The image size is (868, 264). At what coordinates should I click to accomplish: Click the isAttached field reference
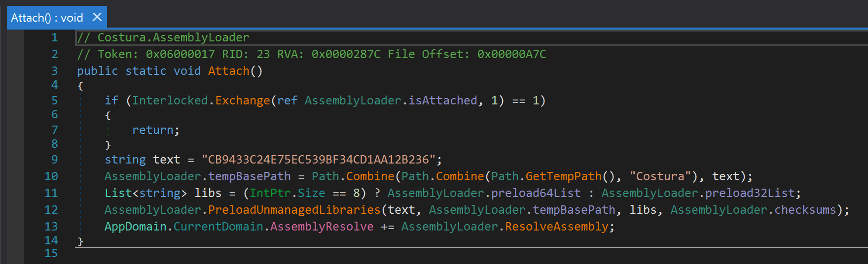pos(442,100)
